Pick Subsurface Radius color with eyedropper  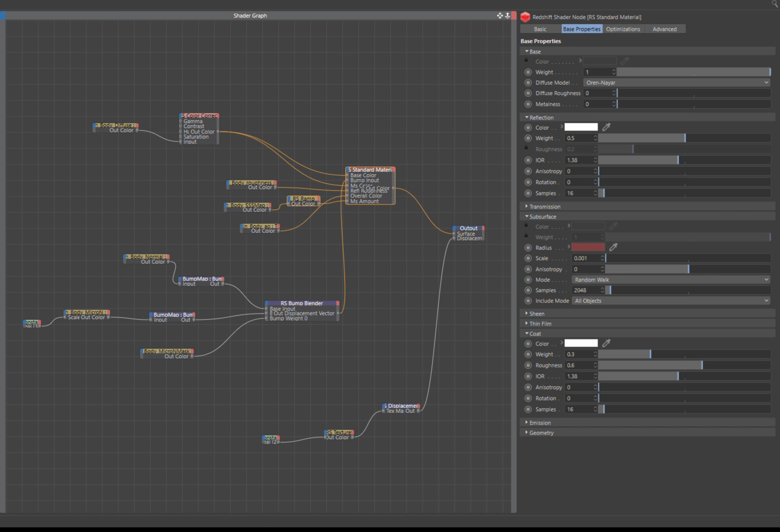(613, 247)
